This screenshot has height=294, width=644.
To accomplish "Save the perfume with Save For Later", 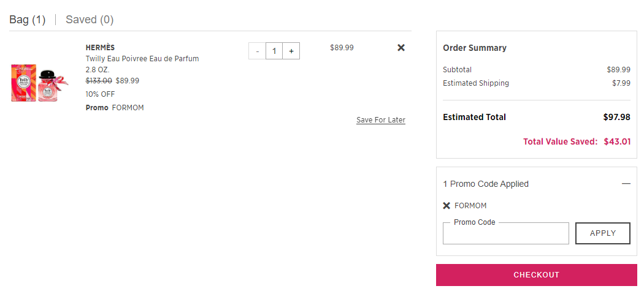I will (x=381, y=120).
